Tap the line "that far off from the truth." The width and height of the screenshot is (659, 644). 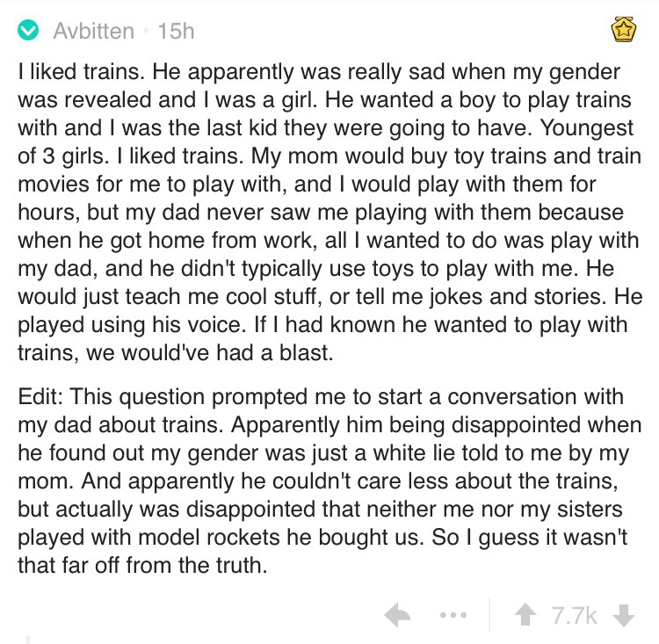click(x=142, y=566)
